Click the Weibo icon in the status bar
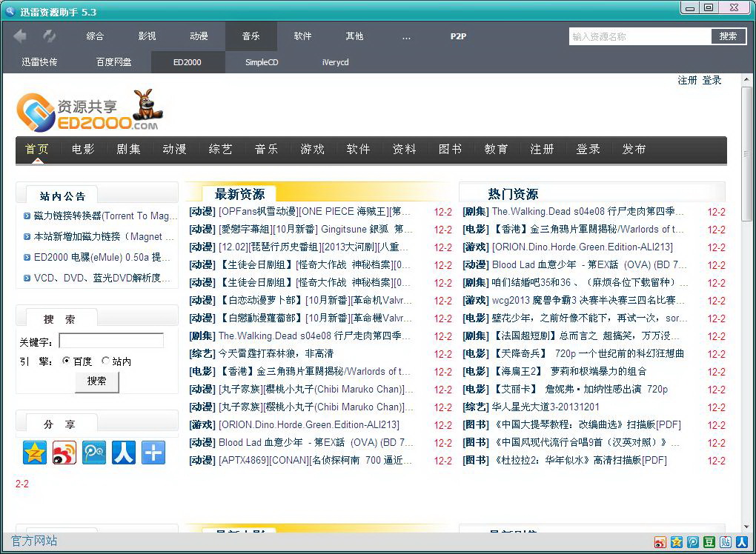The image size is (756, 554). click(x=660, y=541)
